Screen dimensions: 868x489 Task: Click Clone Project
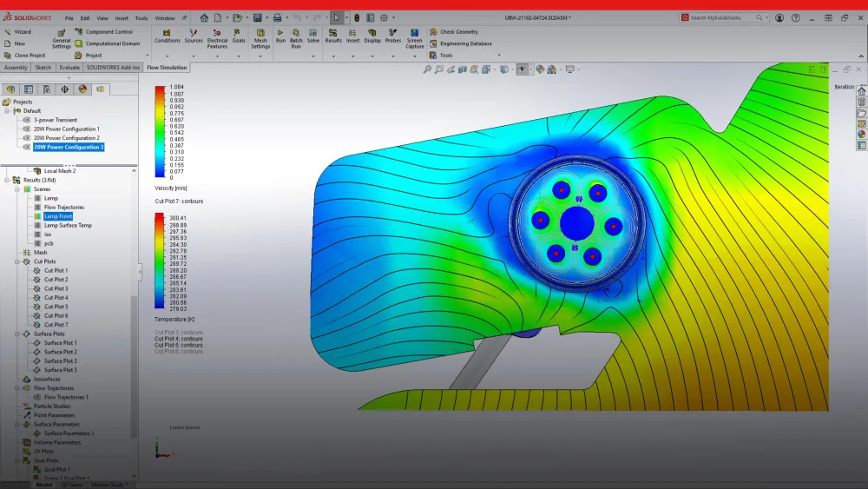point(24,56)
